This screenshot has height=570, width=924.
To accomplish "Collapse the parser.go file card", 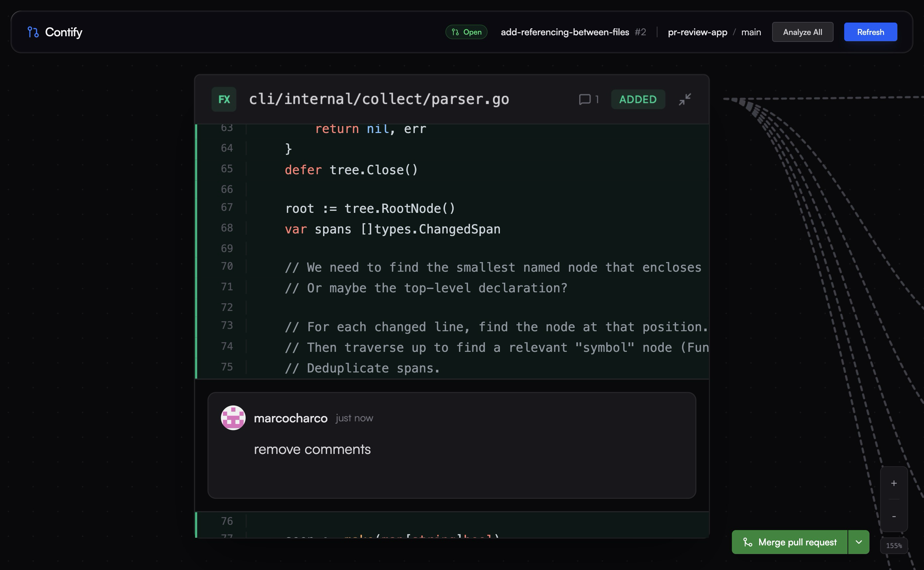I will [684, 99].
